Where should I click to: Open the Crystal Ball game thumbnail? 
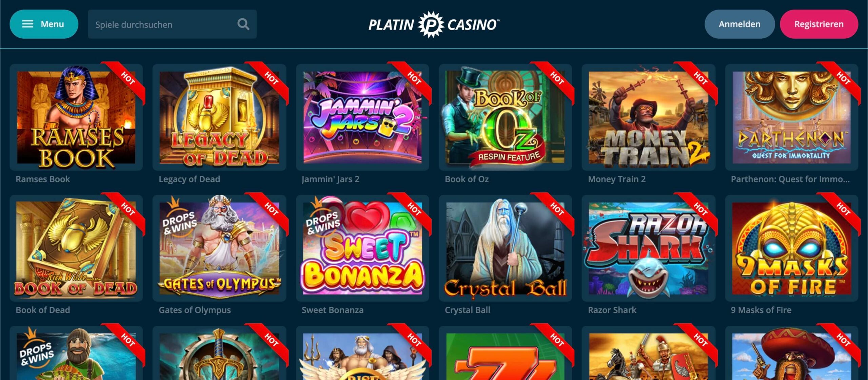click(505, 248)
